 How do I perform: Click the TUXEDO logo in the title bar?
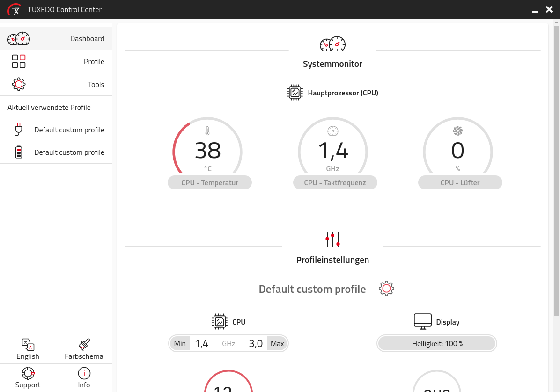click(15, 10)
